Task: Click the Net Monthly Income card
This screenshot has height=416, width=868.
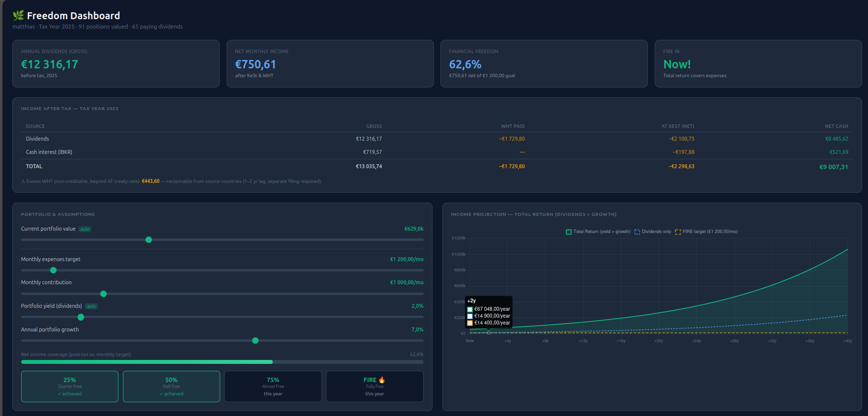Action: [x=330, y=64]
